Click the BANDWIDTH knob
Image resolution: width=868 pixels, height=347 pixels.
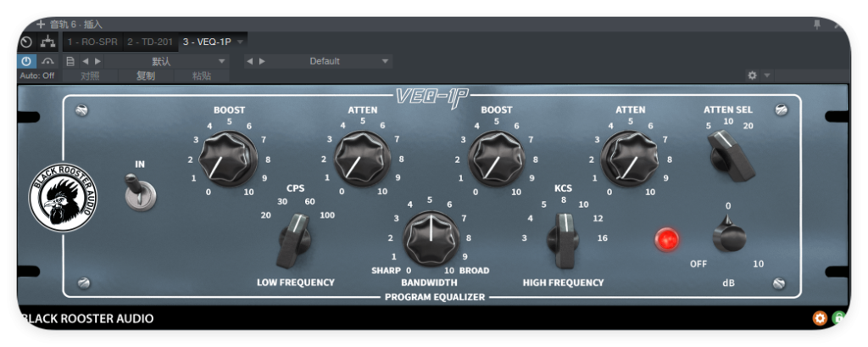tap(431, 238)
